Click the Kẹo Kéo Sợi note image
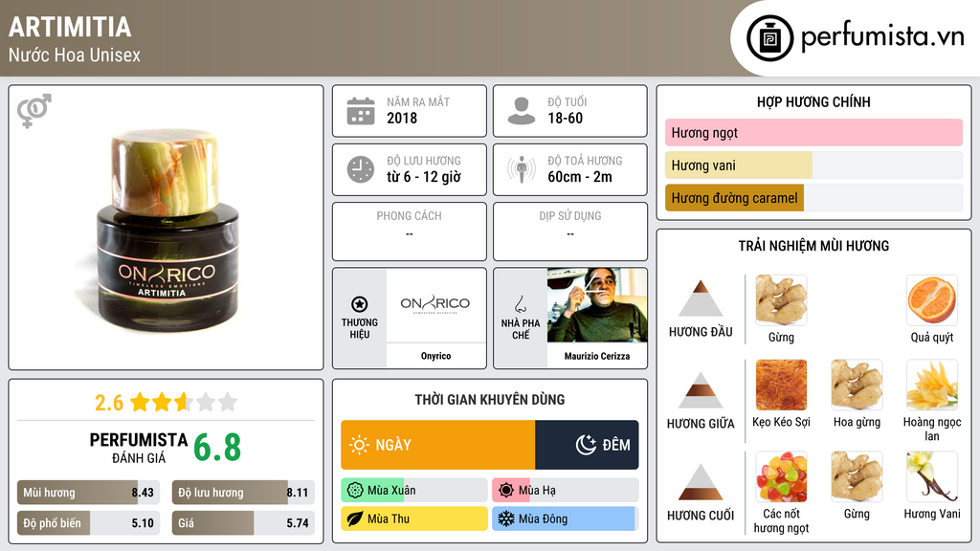Viewport: 980px width, 551px height. click(x=781, y=385)
